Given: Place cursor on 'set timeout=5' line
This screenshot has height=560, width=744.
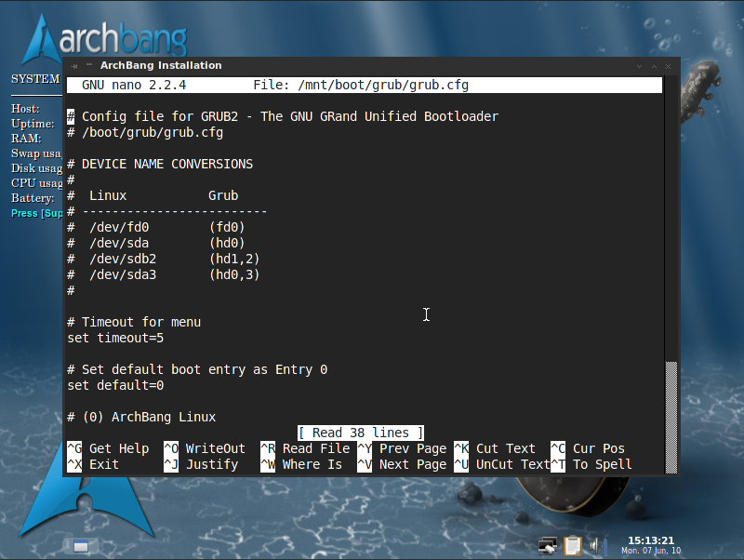Looking at the screenshot, I should click(115, 338).
